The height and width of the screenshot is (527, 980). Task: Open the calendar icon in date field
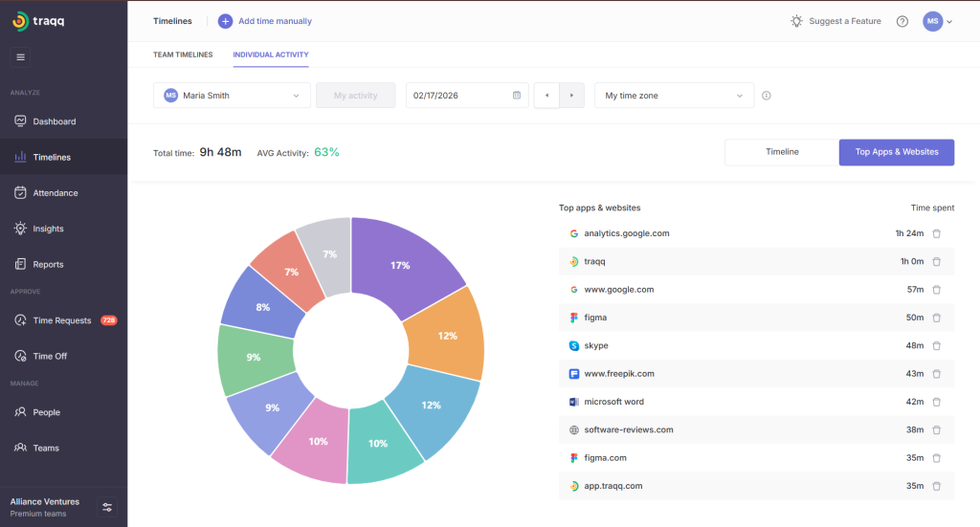(x=517, y=96)
